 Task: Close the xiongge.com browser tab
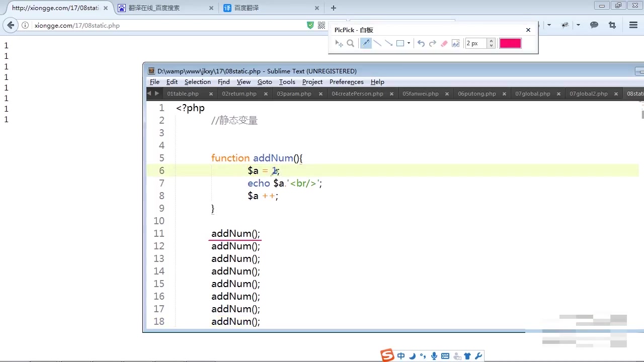coord(106,8)
